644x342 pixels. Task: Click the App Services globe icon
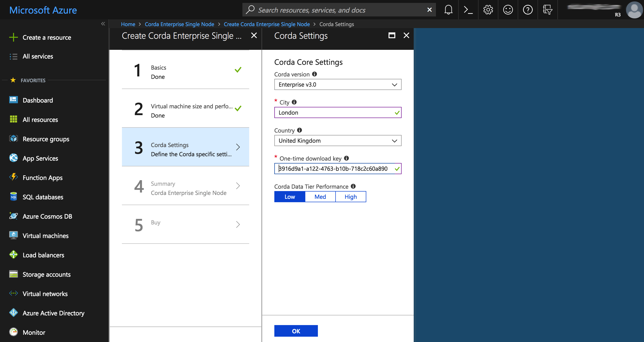[x=14, y=158]
